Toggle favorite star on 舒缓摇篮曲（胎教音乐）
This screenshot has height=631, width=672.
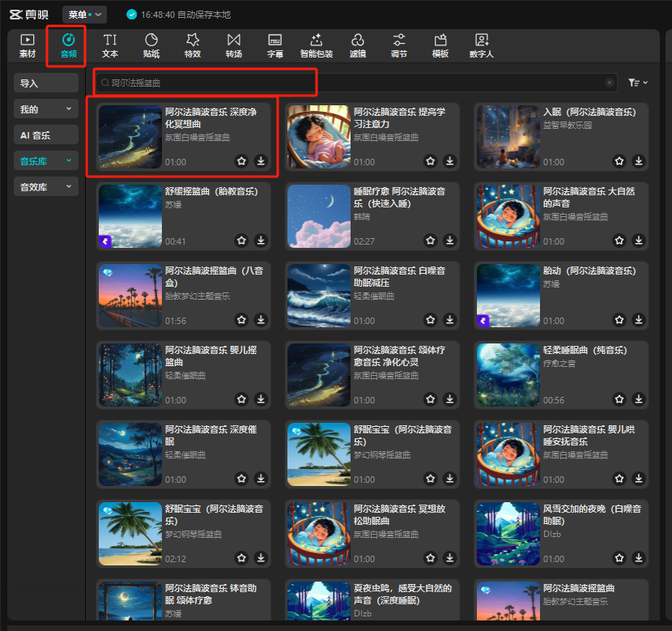tap(241, 241)
